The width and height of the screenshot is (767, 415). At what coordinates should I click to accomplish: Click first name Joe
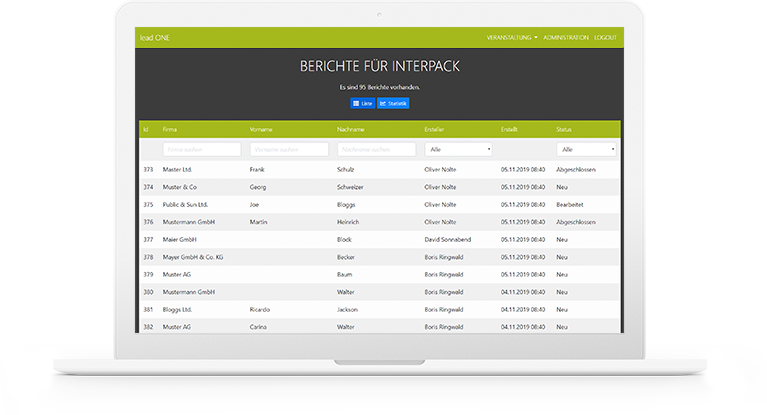tap(254, 205)
